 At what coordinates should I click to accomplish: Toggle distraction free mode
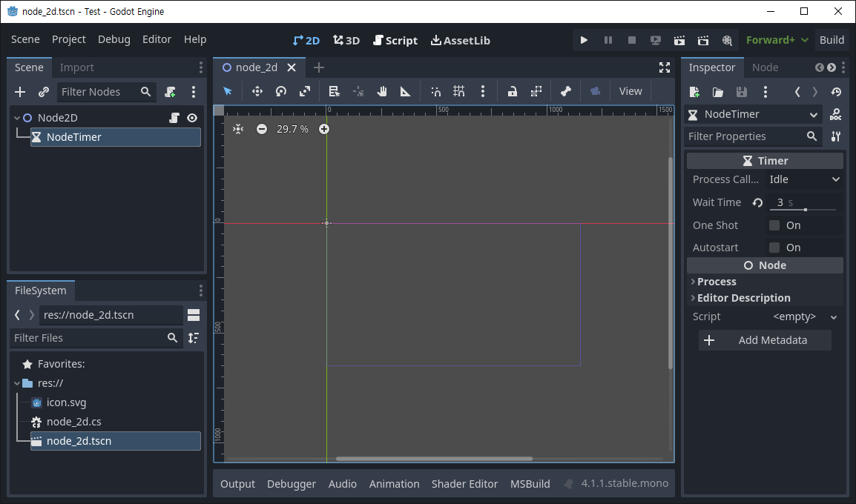click(x=665, y=67)
